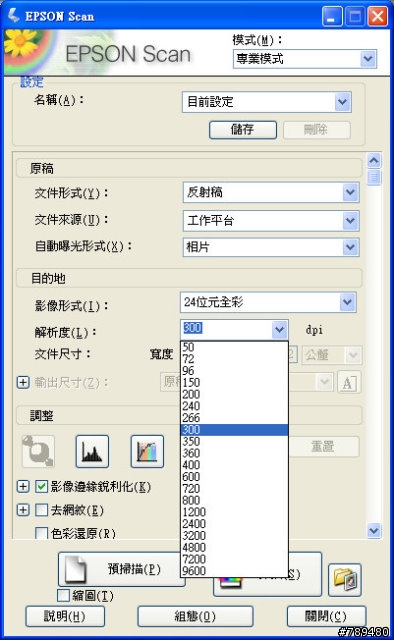Image resolution: width=394 pixels, height=640 pixels.
Task: Minimize the EPSON Scan window
Action: [x=332, y=17]
